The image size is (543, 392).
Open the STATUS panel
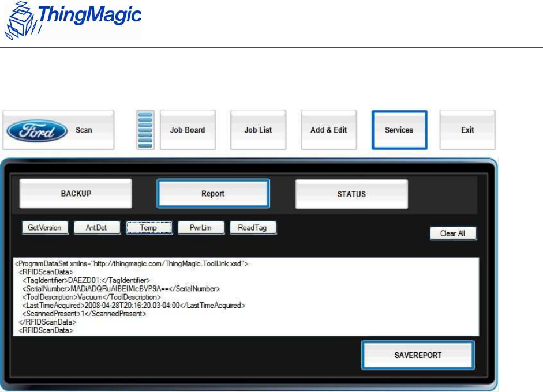(x=351, y=194)
